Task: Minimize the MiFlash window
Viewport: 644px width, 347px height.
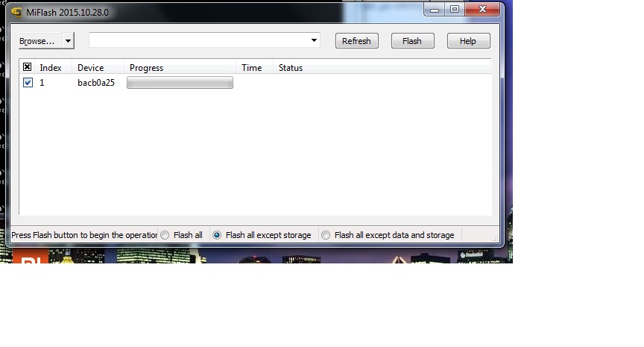Action: 435,10
